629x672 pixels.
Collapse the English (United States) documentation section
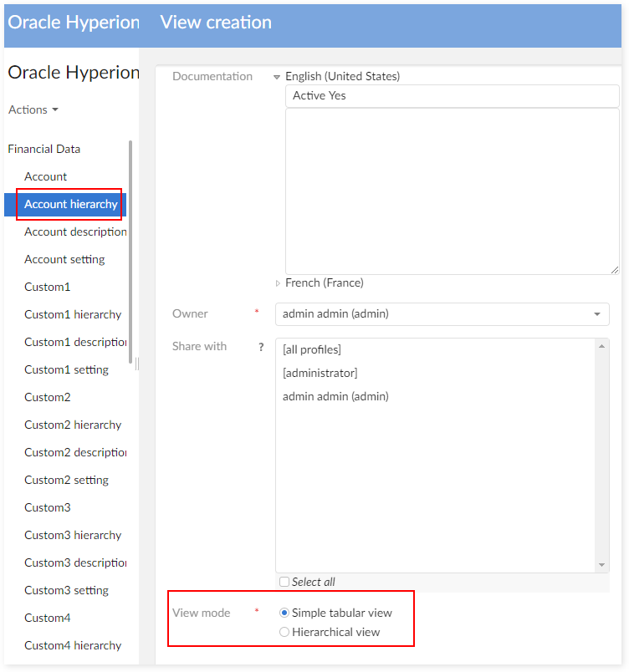277,77
